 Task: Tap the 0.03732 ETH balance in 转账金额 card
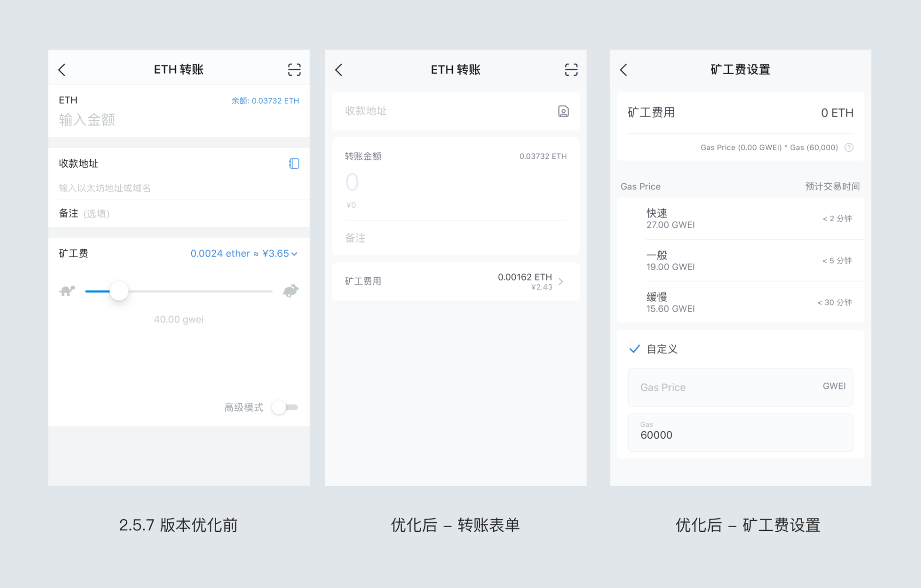pyautogui.click(x=543, y=156)
